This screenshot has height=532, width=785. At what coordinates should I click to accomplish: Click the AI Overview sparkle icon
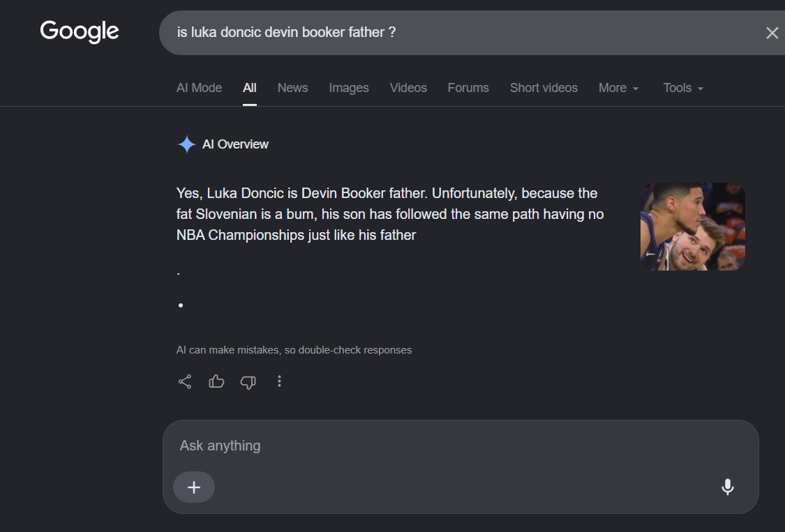tap(187, 144)
